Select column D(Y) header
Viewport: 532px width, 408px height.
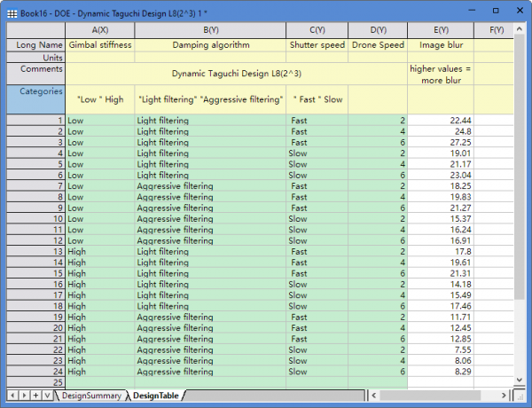tap(378, 30)
